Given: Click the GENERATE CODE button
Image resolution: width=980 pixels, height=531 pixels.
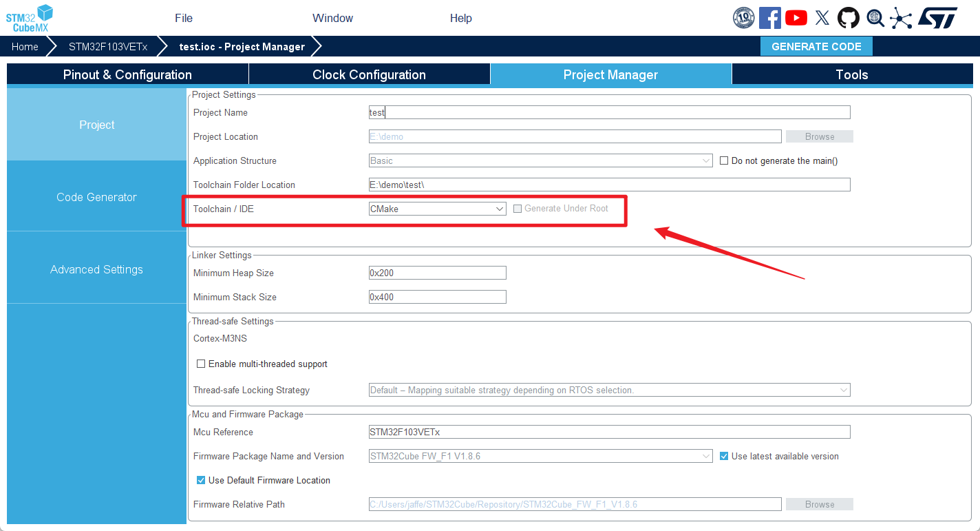Looking at the screenshot, I should point(816,47).
